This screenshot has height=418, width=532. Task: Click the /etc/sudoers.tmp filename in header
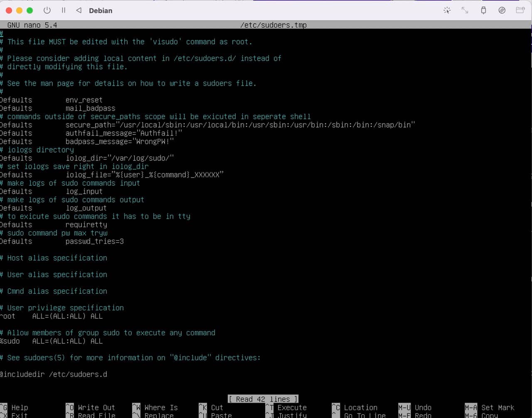(273, 25)
